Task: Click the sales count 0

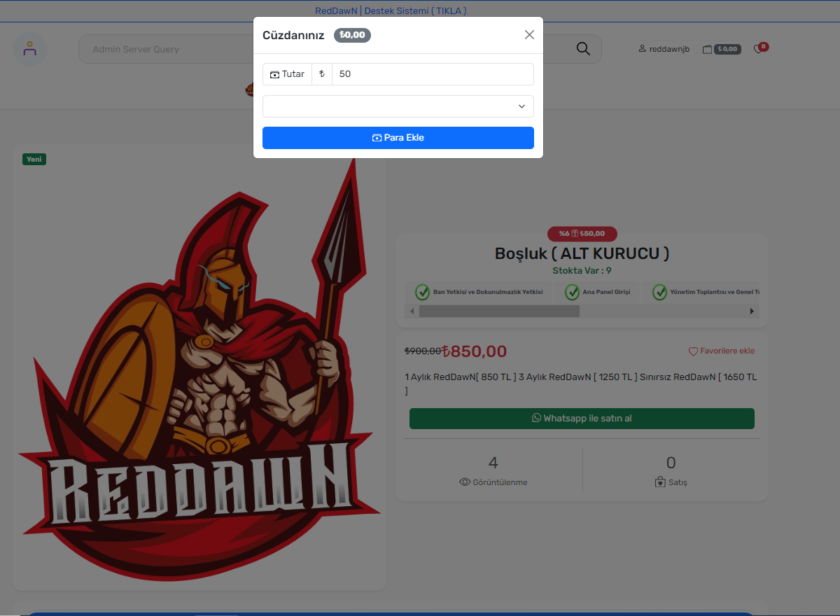Action: coord(671,463)
